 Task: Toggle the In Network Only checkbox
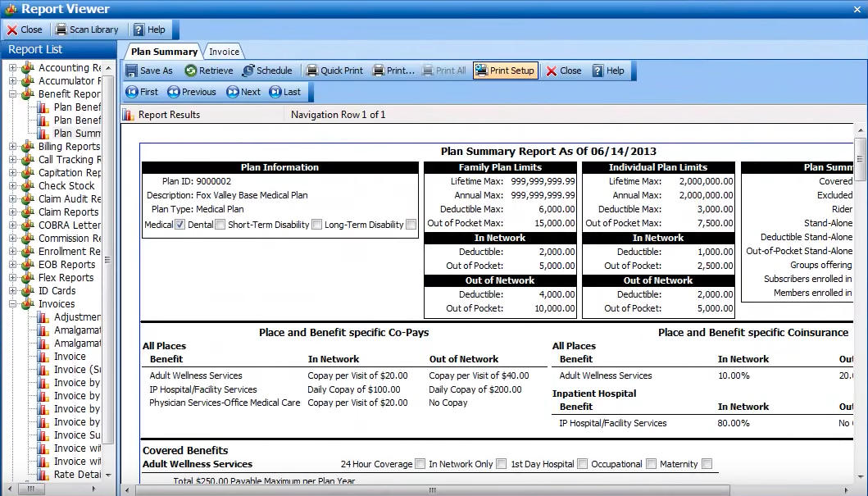tap(501, 464)
